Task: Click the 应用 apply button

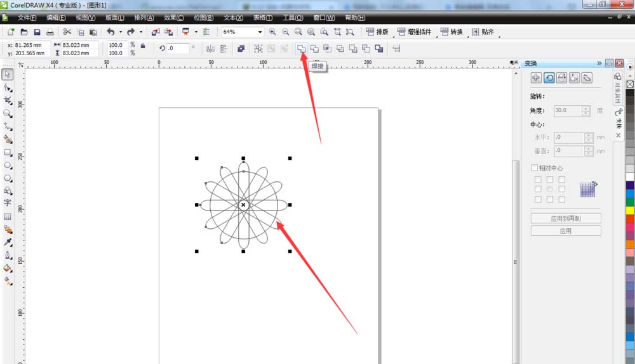Action: tap(566, 231)
